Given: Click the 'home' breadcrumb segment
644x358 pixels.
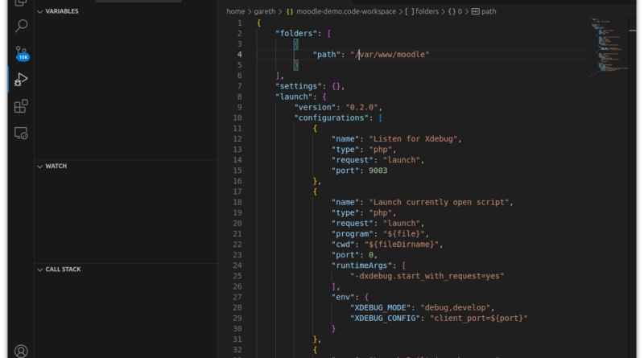Looking at the screenshot, I should [x=235, y=11].
